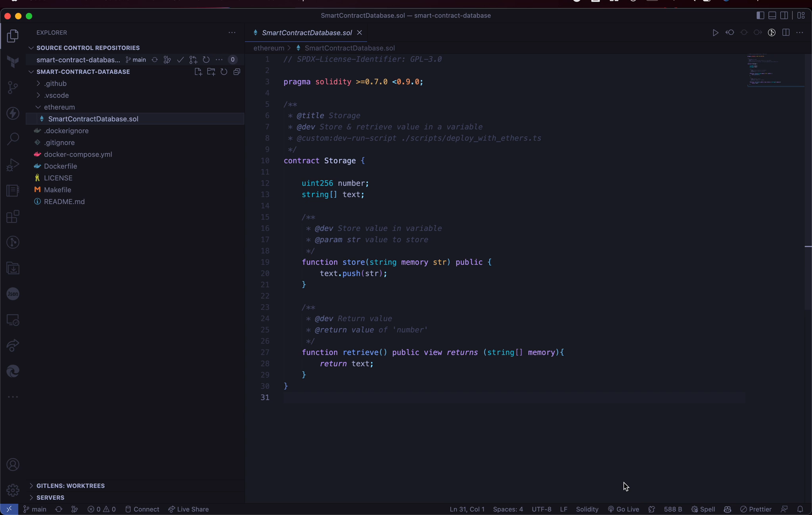Open the remote window indicator

[x=9, y=509]
